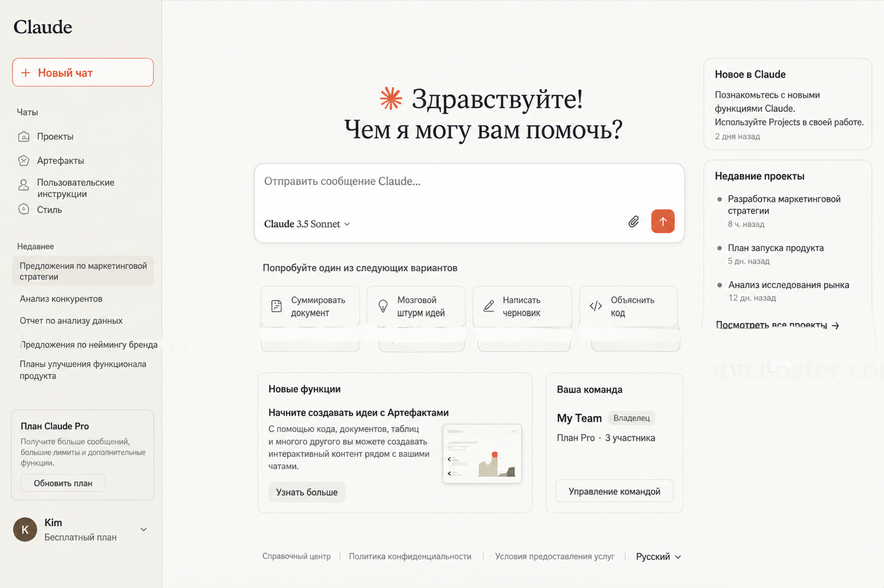
Task: Click the orange send arrow button
Action: 663,221
